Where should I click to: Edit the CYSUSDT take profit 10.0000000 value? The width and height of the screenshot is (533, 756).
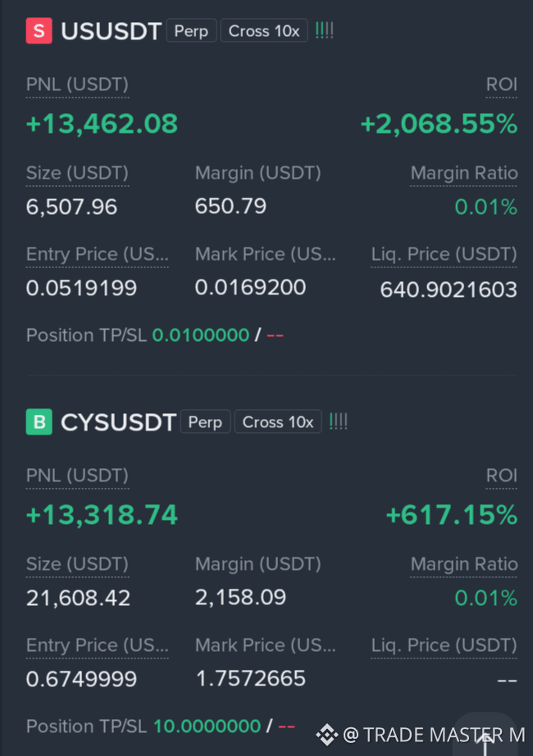[x=207, y=726]
